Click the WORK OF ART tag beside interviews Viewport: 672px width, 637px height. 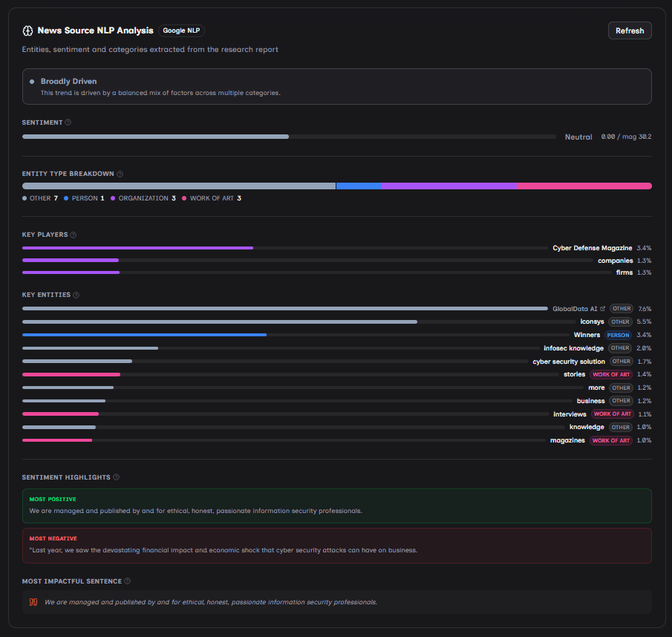[613, 414]
